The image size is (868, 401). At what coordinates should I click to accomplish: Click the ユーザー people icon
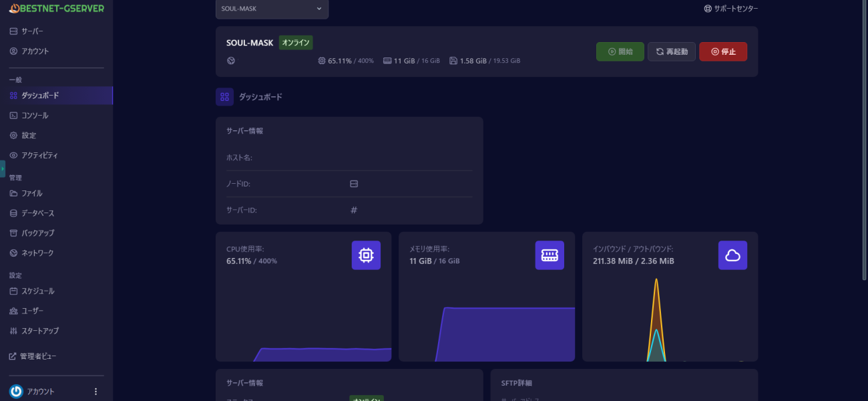click(x=13, y=311)
